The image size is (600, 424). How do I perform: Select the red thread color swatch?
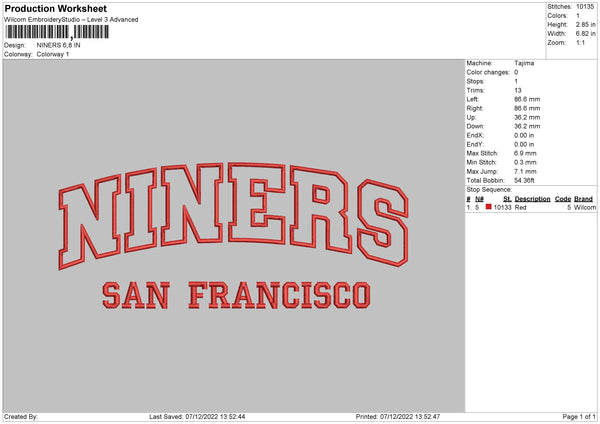coord(488,207)
